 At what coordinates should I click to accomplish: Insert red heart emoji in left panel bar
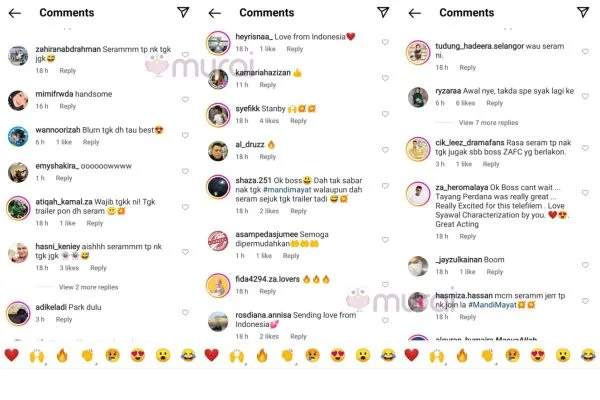pyautogui.click(x=11, y=355)
